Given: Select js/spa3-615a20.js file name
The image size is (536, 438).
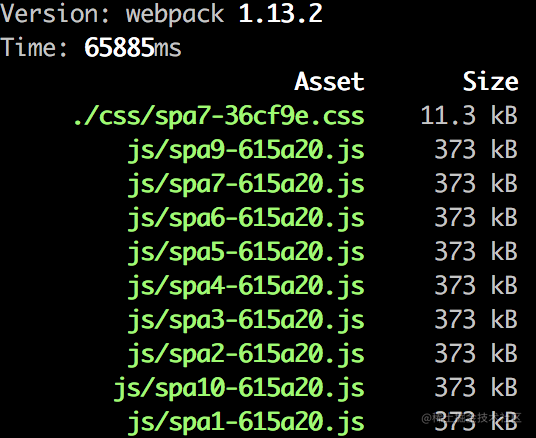Looking at the screenshot, I should coord(246,320).
